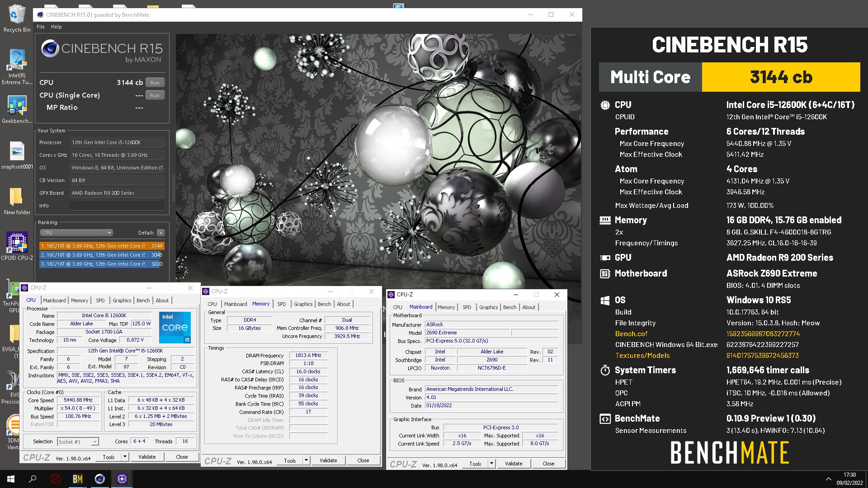Viewport: 868px width, 488px height.
Task: Switch to CPU-Z taskbar icon
Action: [122, 479]
